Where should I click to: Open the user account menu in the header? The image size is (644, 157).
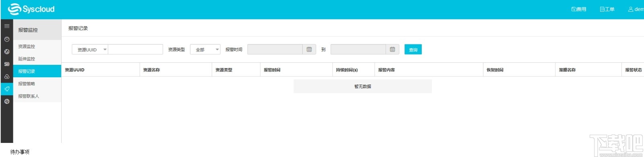[x=636, y=9]
